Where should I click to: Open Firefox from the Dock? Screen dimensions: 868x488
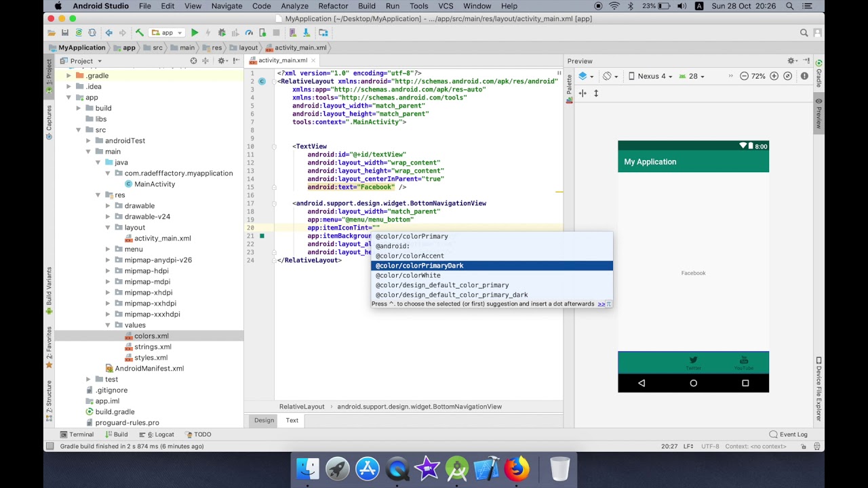click(x=517, y=469)
